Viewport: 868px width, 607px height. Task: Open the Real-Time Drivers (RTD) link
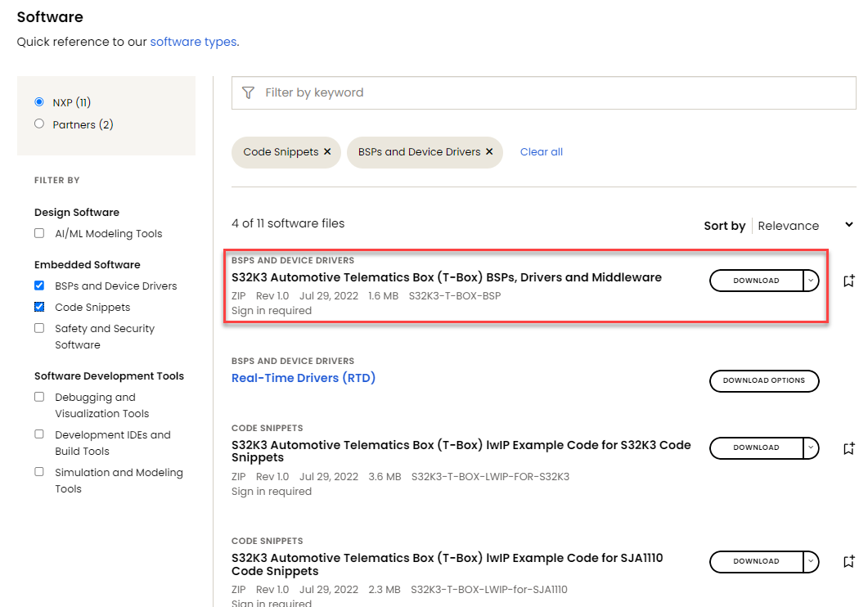point(303,378)
